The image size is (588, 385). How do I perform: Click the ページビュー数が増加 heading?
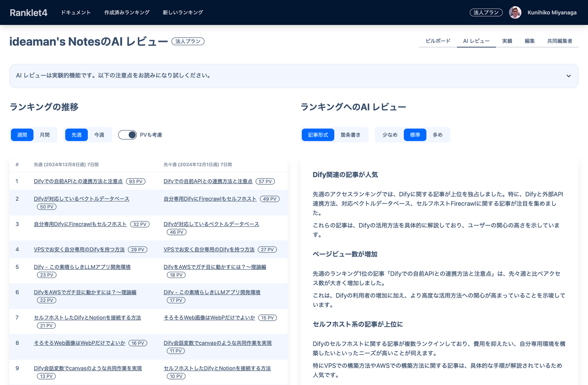tap(345, 254)
